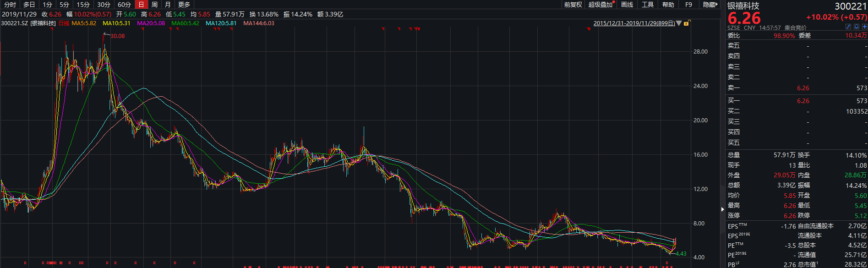Open the 更多 periods menu
The height and width of the screenshot is (268, 868).
[184, 4]
